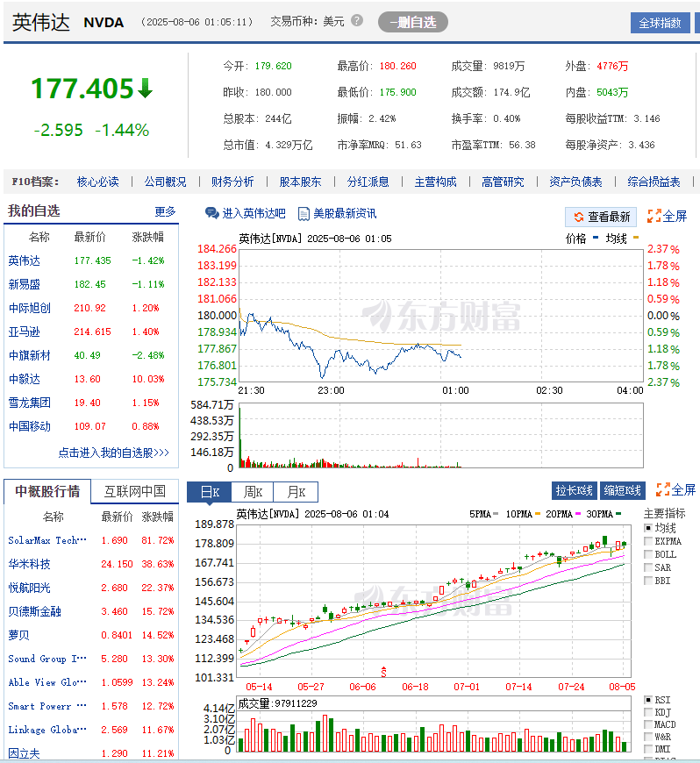Open 雪龙集团 in watchlist

pyautogui.click(x=29, y=403)
